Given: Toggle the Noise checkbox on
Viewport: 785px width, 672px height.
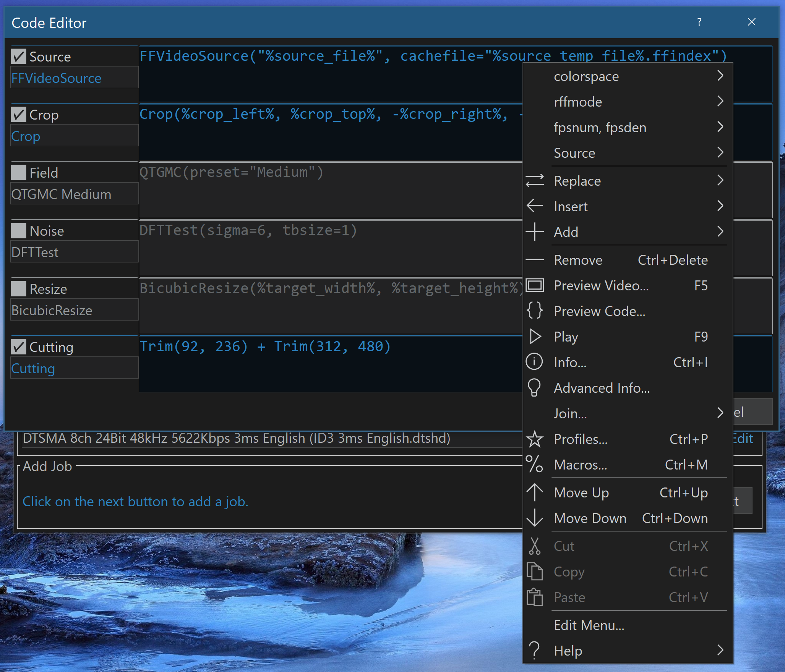Looking at the screenshot, I should pos(19,230).
